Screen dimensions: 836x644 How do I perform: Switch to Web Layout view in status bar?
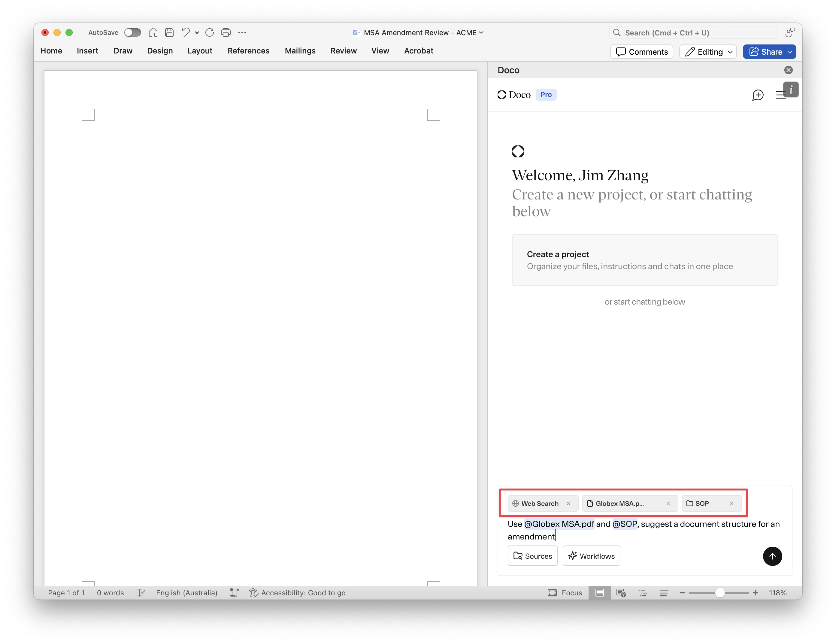621,593
